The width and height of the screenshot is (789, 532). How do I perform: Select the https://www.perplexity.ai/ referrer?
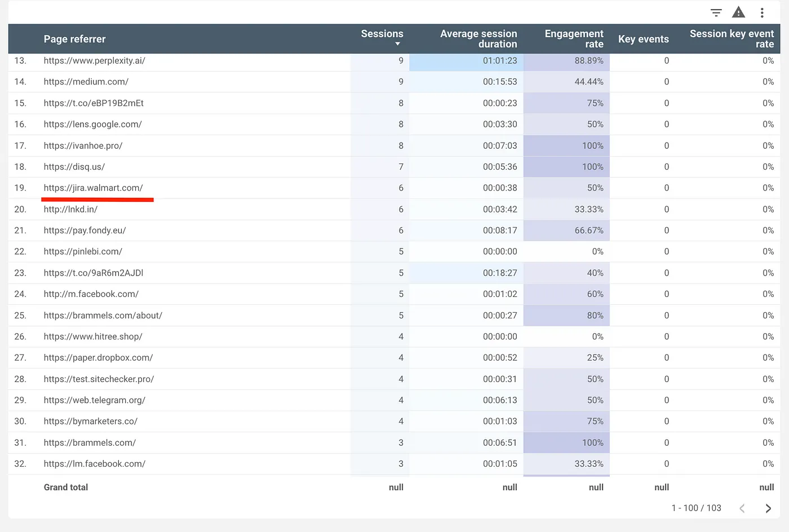95,60
